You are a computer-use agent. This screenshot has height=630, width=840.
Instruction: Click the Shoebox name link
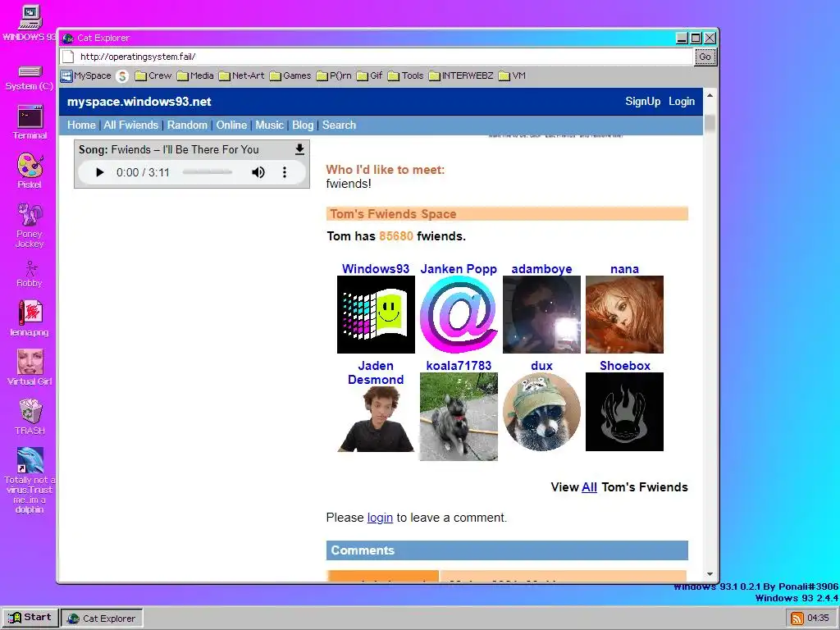[x=624, y=366]
